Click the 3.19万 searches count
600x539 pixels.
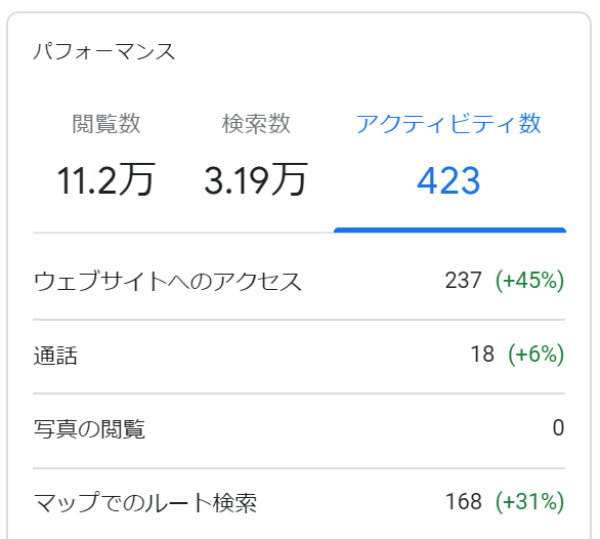[256, 181]
